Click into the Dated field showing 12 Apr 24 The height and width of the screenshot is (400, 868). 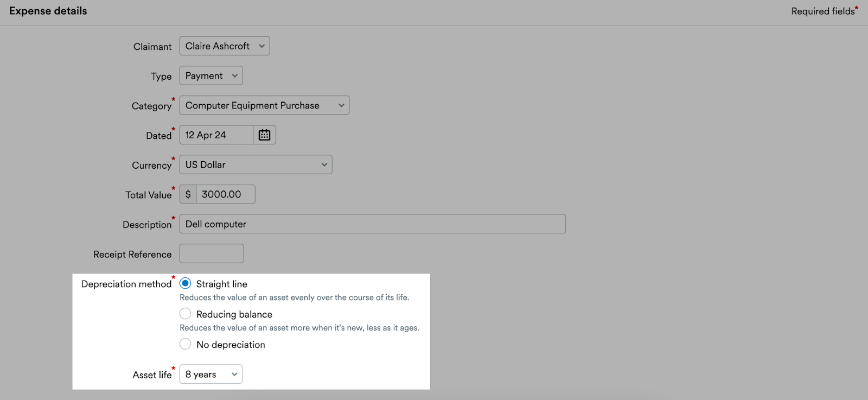pos(216,135)
